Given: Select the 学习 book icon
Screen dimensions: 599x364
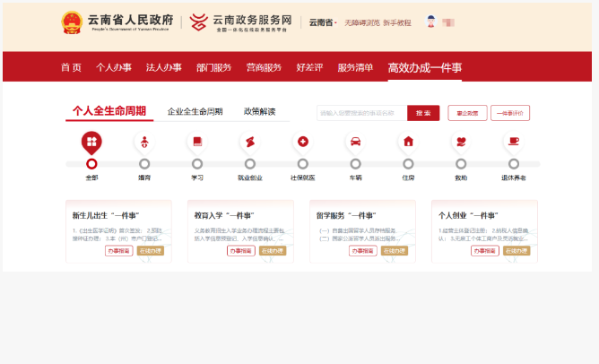Looking at the screenshot, I should click(197, 142).
